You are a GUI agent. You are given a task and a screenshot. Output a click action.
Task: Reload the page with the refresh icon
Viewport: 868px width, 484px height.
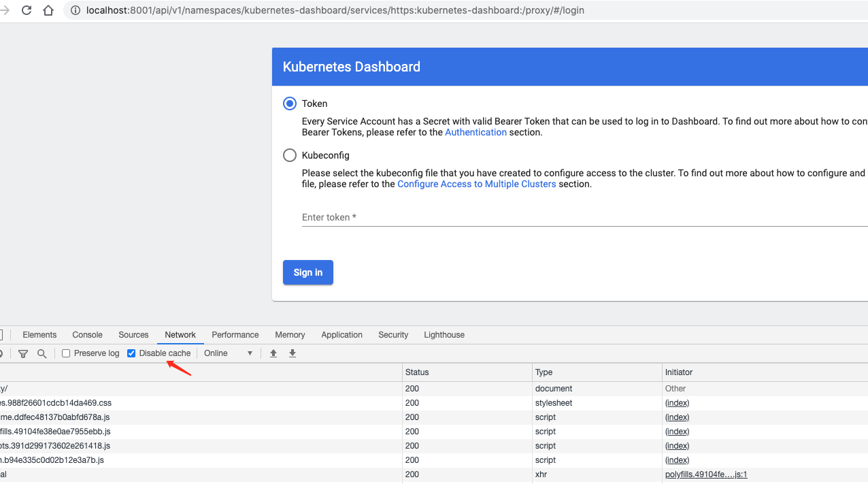27,10
